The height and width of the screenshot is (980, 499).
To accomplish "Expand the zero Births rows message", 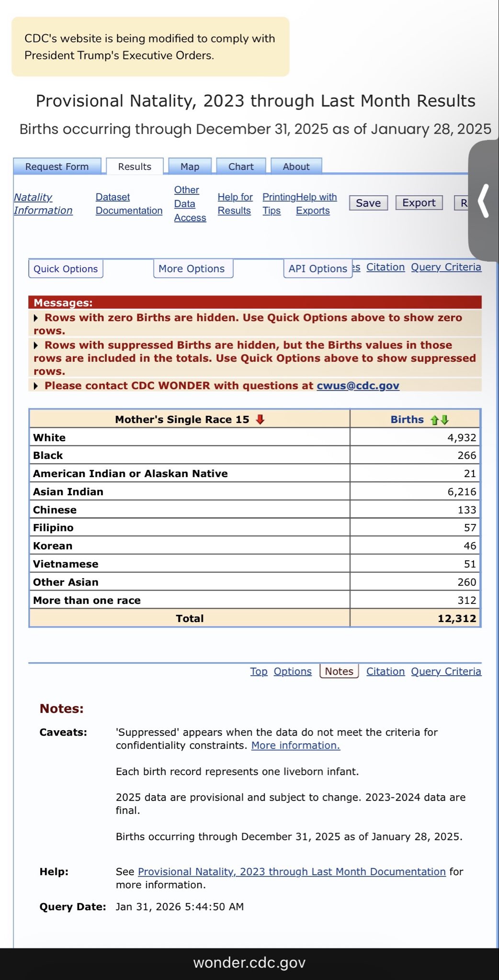I will pos(36,318).
